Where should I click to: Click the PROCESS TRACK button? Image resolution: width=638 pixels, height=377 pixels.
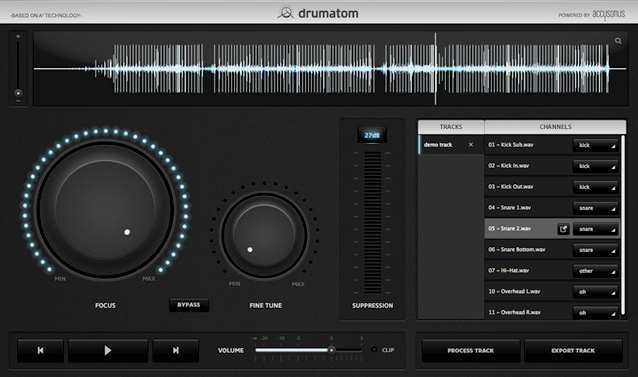coord(471,351)
